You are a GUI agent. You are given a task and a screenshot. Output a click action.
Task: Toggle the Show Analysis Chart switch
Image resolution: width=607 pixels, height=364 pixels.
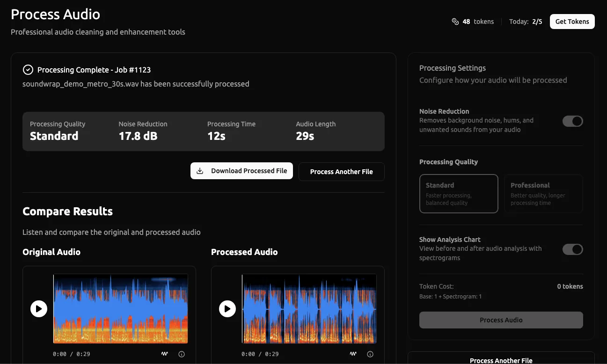pos(572,249)
